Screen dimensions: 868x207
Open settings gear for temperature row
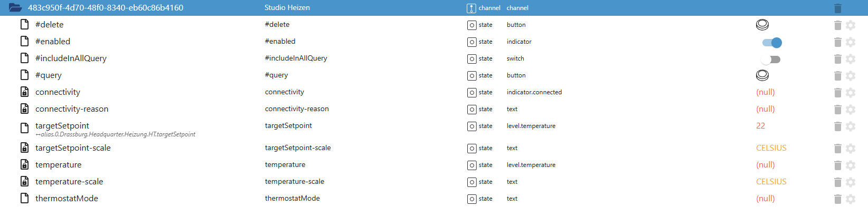(851, 165)
